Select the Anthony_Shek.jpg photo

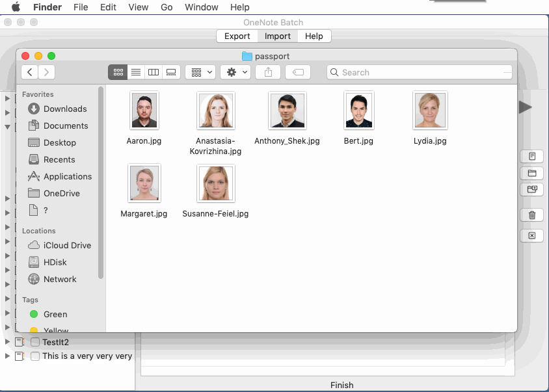tap(287, 111)
